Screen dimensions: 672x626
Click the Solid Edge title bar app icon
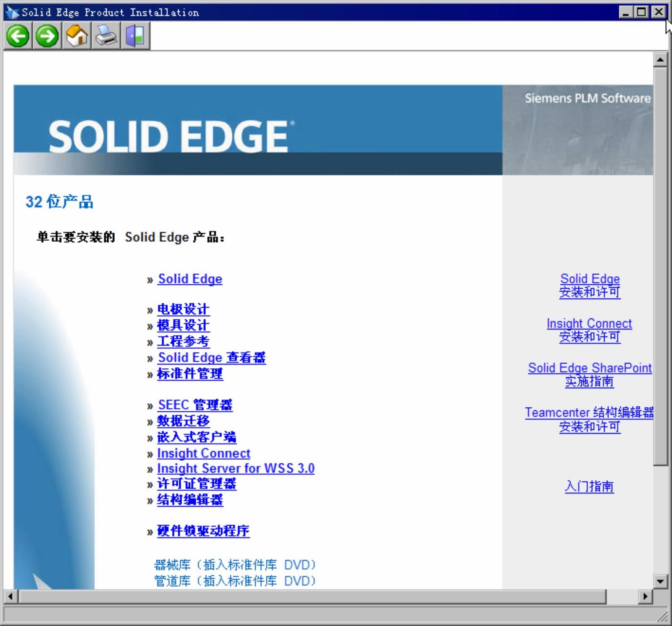click(12, 12)
